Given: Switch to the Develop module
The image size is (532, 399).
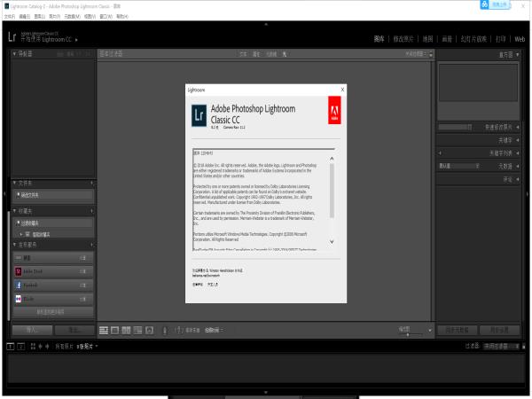Looking at the screenshot, I should (403, 39).
